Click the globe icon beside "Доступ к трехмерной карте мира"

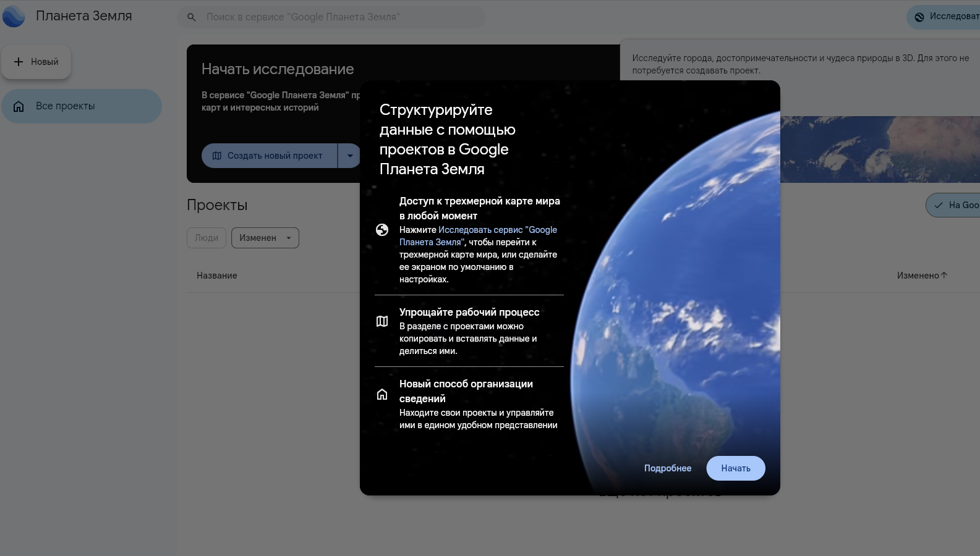pos(382,230)
